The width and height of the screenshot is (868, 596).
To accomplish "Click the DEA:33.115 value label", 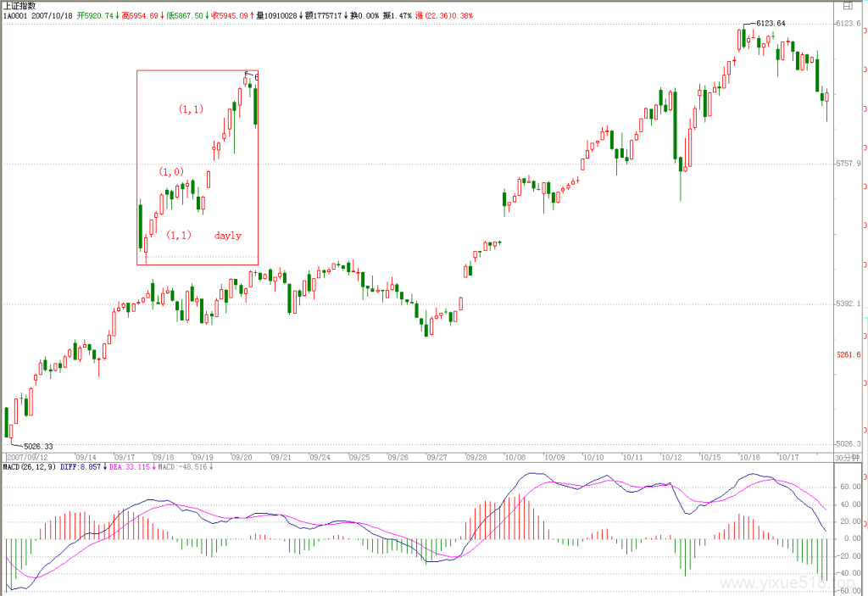I will (x=130, y=467).
